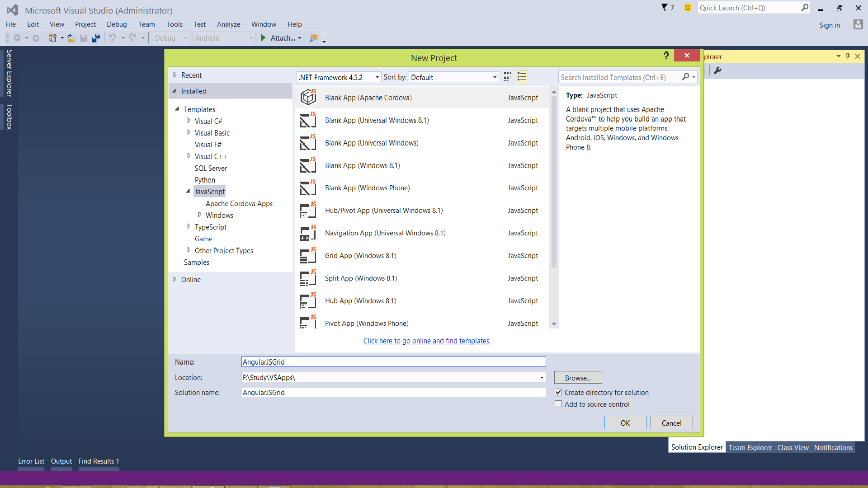Click in the Solution name field

pos(393,392)
